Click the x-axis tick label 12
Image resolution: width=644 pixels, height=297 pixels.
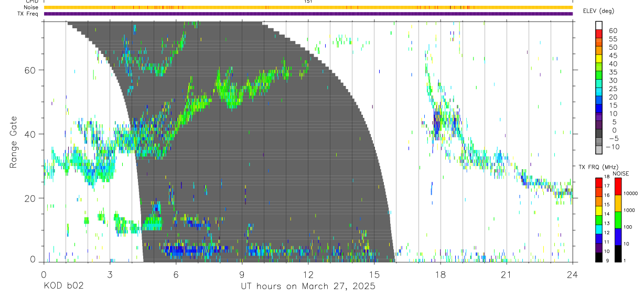tap(308, 274)
